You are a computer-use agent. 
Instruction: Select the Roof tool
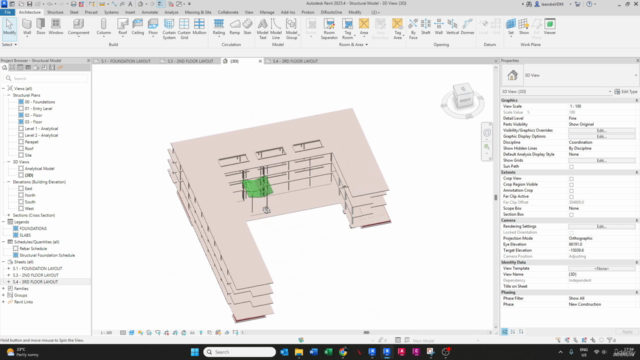[x=122, y=27]
